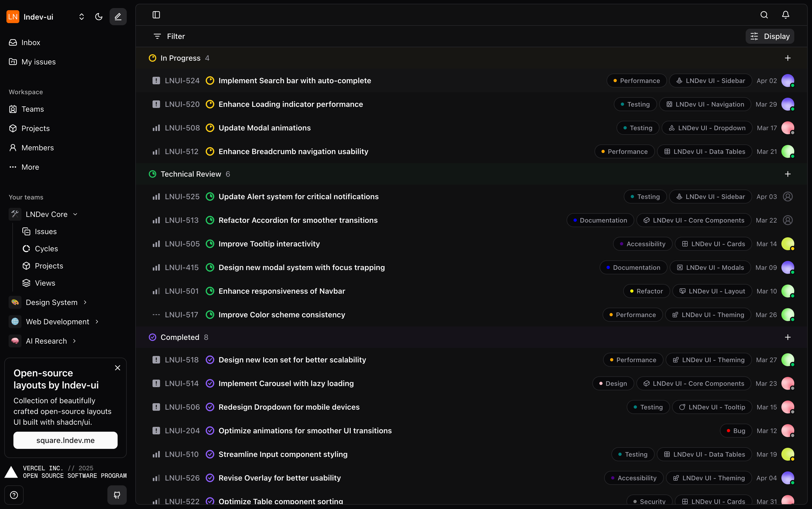Open search with the magnifier icon
Screen dimensions: 812x509
[x=764, y=15]
